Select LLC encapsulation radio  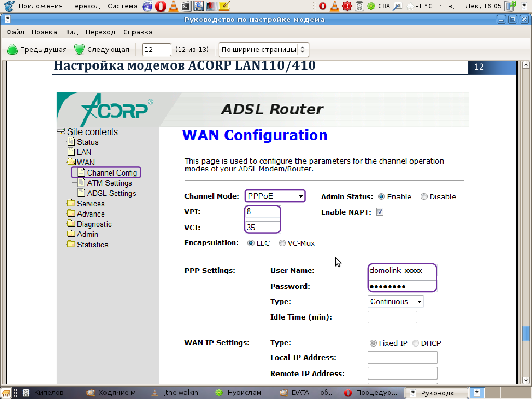click(251, 243)
